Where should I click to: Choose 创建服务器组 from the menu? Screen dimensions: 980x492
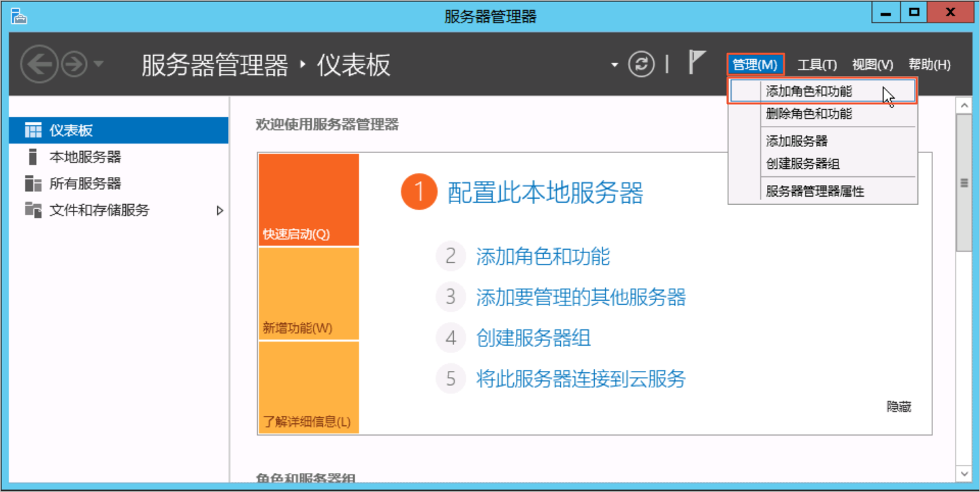click(x=822, y=163)
